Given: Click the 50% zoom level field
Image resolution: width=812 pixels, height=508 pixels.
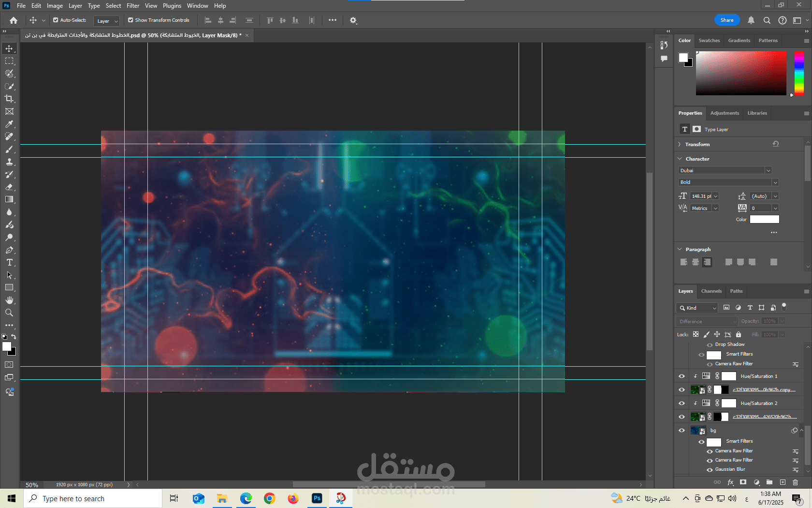Looking at the screenshot, I should [x=32, y=485].
